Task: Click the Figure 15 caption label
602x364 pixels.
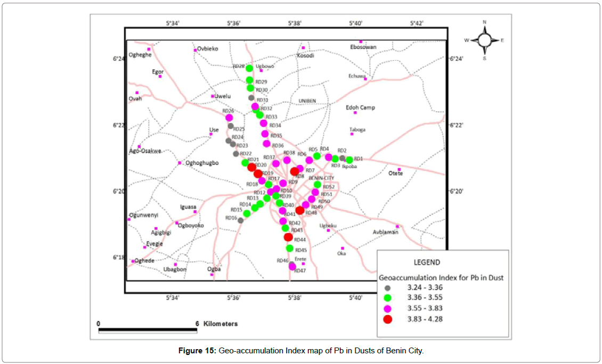Action: (300, 351)
